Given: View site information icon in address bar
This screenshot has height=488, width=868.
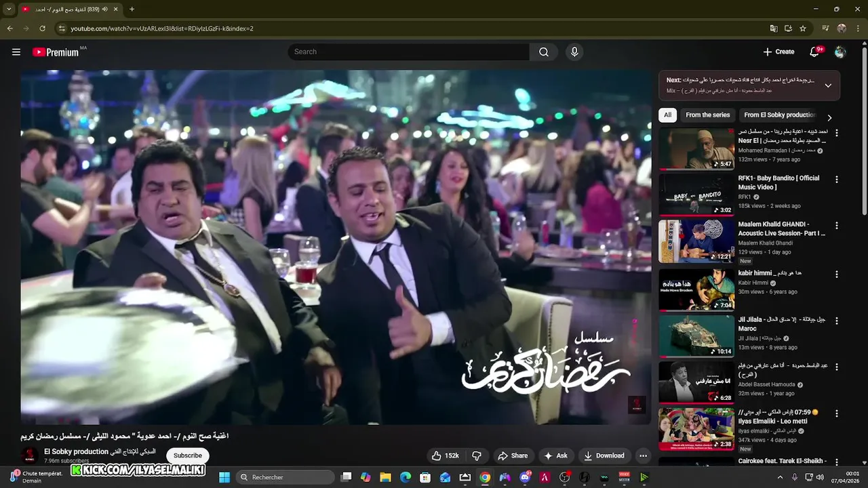Looking at the screenshot, I should (62, 28).
